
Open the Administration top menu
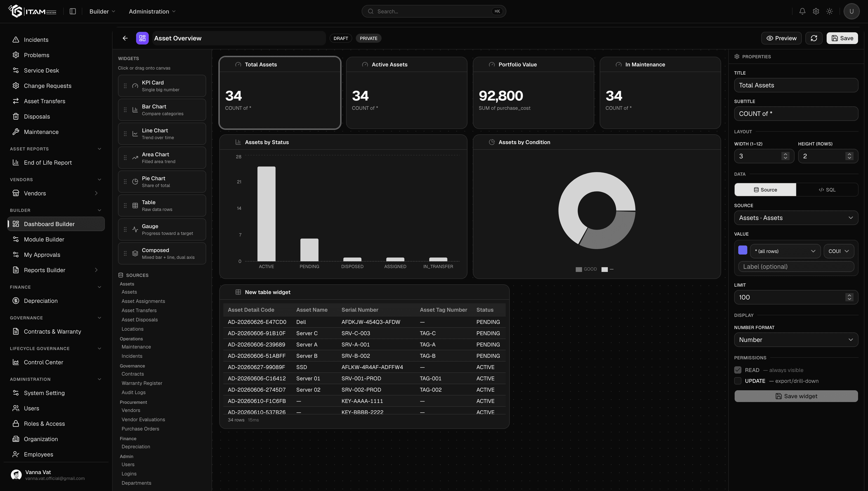coord(152,11)
